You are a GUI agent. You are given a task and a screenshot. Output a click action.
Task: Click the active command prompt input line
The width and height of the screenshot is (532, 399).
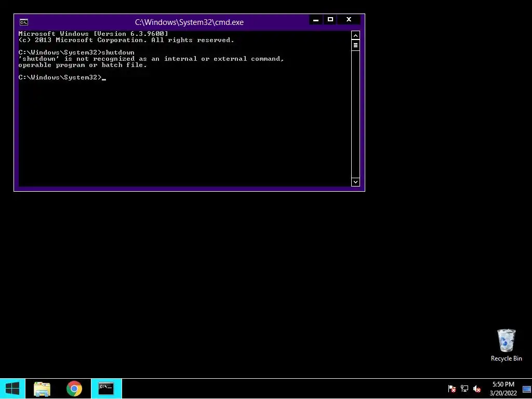pyautogui.click(x=62, y=78)
